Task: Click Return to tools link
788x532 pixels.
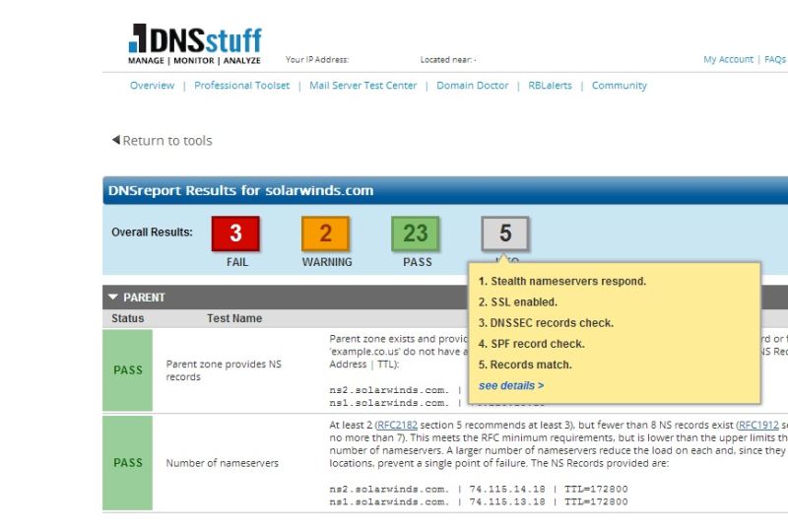Action: (x=167, y=140)
